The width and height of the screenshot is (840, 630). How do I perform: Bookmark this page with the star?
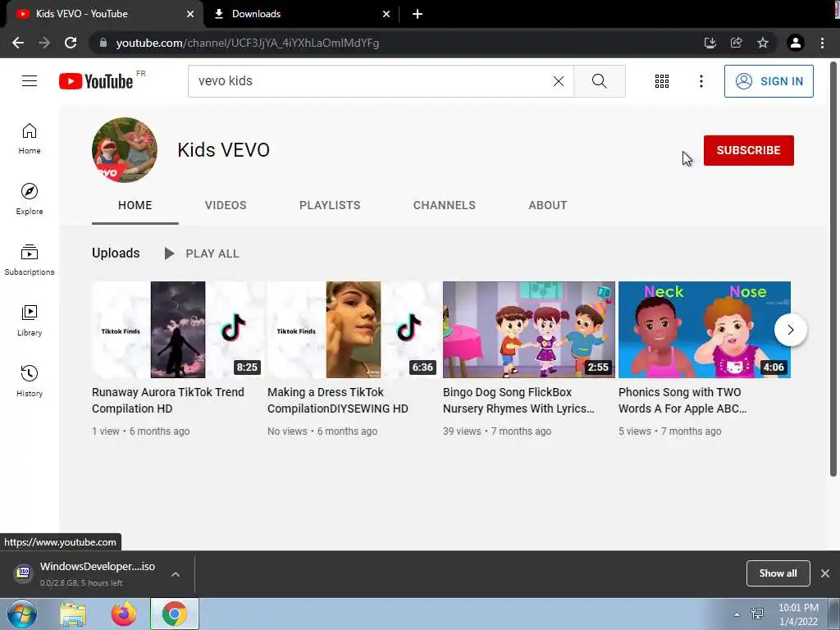tap(762, 43)
